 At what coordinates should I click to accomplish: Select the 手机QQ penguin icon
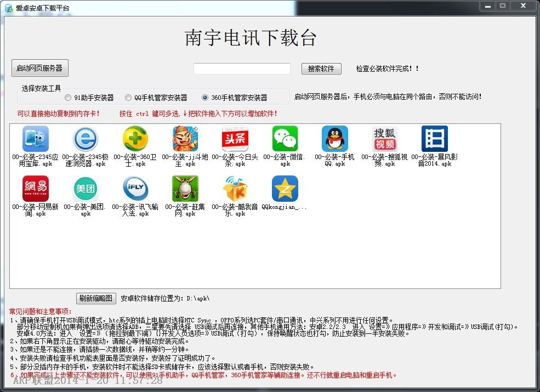(x=335, y=139)
